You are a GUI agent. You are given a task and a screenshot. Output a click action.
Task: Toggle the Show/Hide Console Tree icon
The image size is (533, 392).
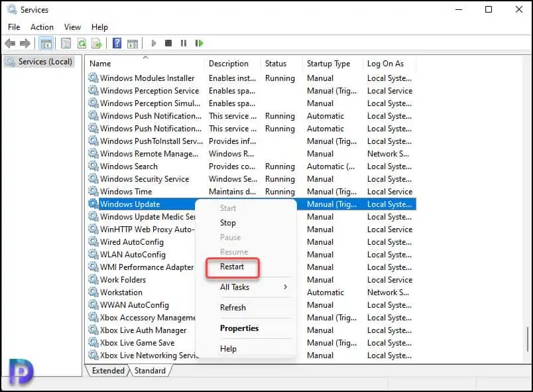pyautogui.click(x=46, y=43)
